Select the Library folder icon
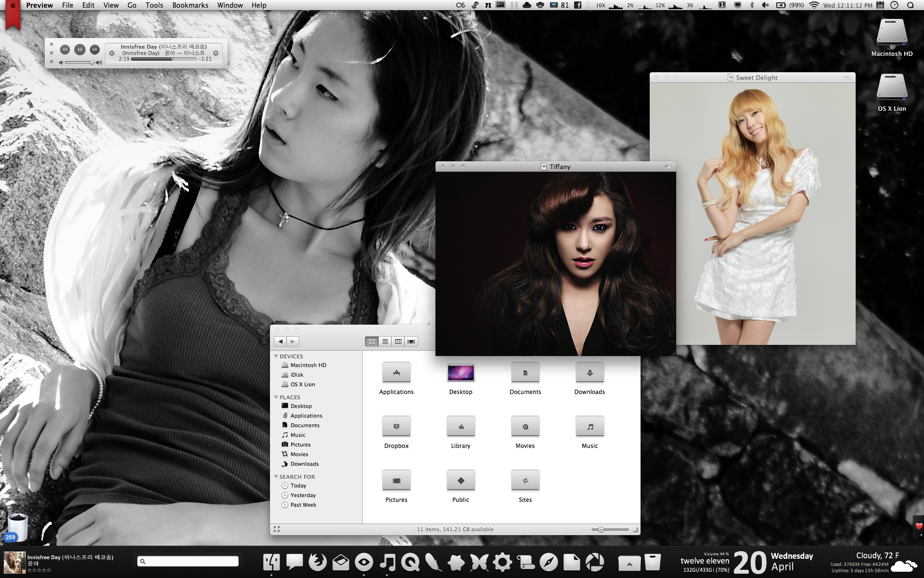Image resolution: width=924 pixels, height=578 pixels. click(x=461, y=426)
